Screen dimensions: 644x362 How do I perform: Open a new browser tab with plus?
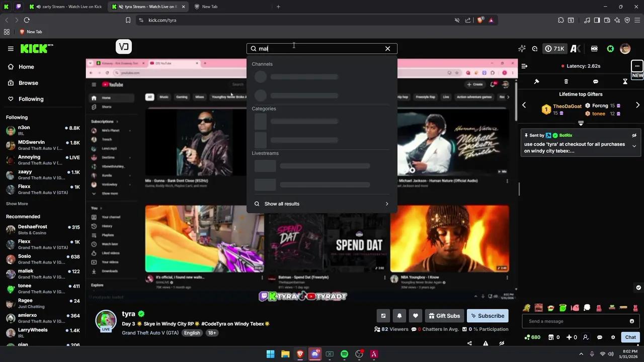(278, 7)
